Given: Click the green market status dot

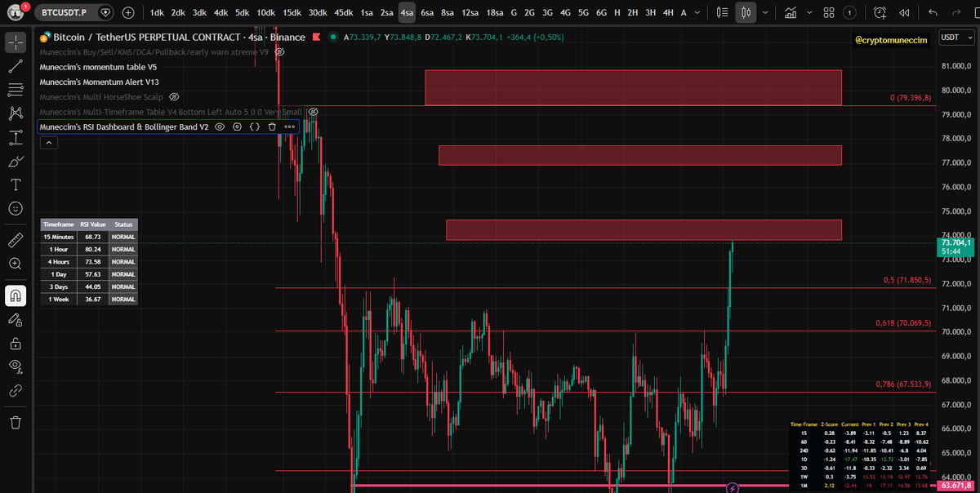Looking at the screenshot, I should tap(333, 38).
